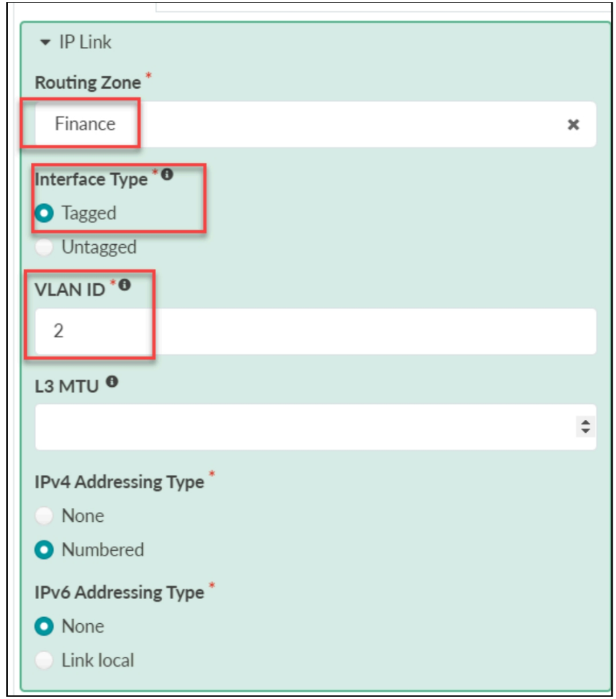The height and width of the screenshot is (699, 616).
Task: Click the L3 MTU field label
Action: (66, 386)
